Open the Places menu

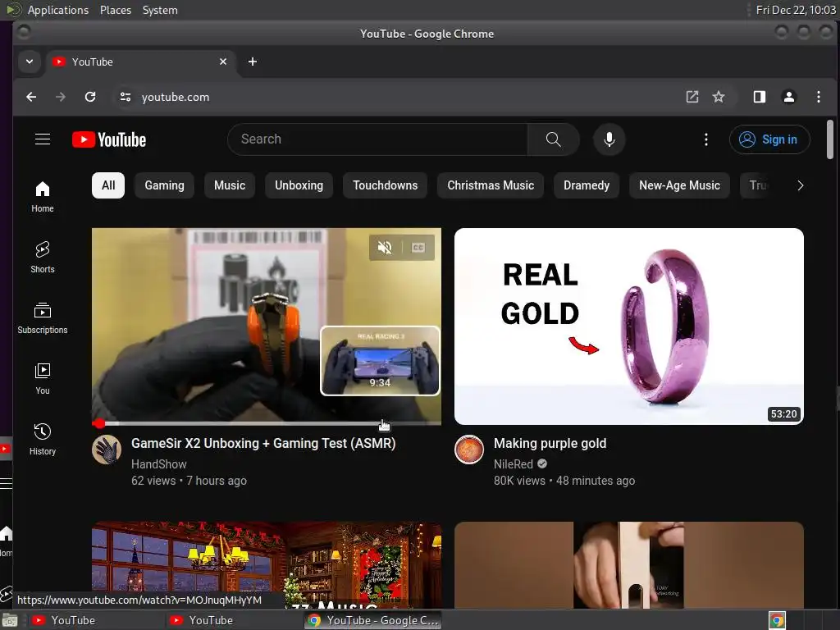(x=115, y=10)
